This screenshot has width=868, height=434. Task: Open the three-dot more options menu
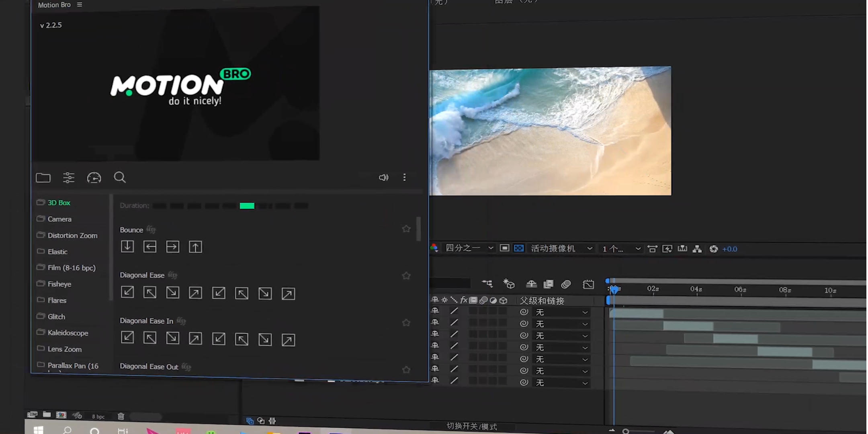(404, 177)
